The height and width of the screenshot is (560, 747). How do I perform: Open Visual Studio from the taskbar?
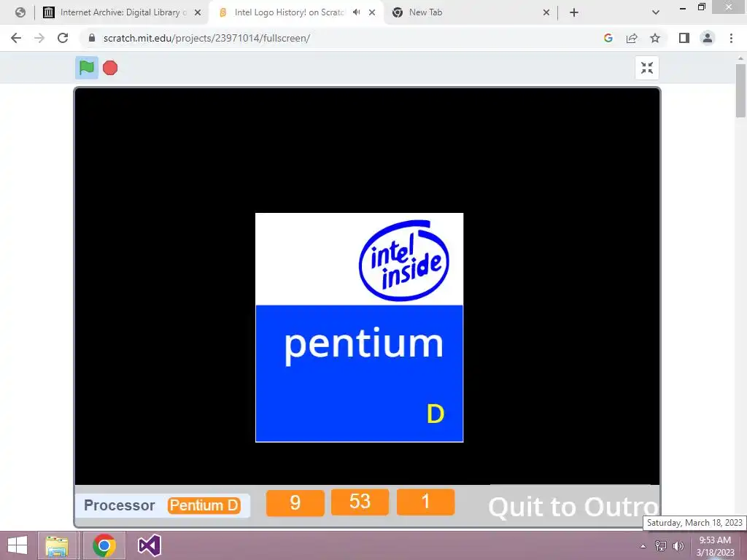coord(149,545)
